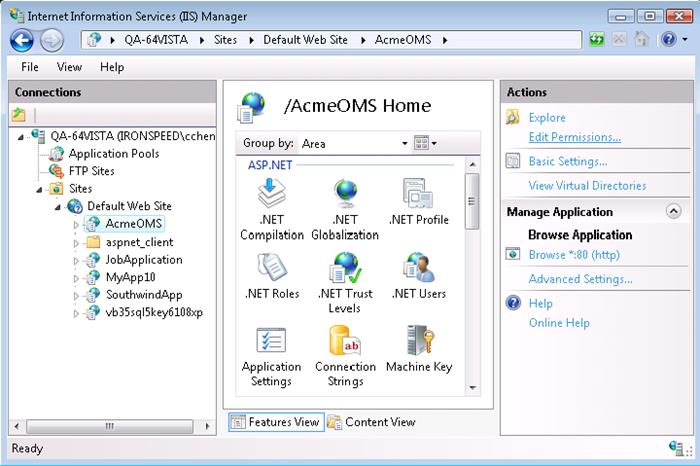Screen dimensions: 700x466
Task: Open the Machine Key feature
Action: click(x=419, y=349)
